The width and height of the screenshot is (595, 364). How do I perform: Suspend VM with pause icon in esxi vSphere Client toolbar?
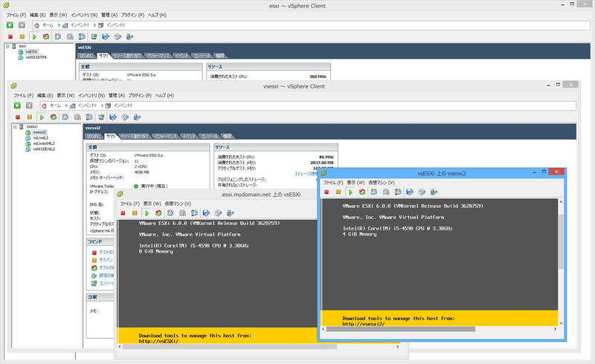22,37
